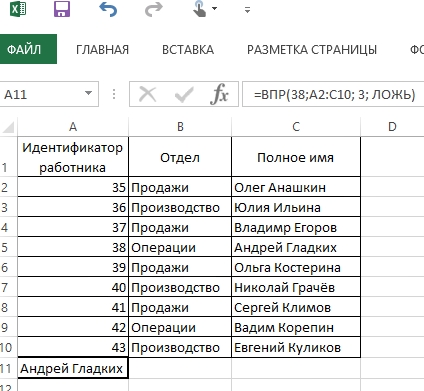Screen dimensions: 424x391
Task: Select cell 'Сергей Климов'
Action: [296, 307]
